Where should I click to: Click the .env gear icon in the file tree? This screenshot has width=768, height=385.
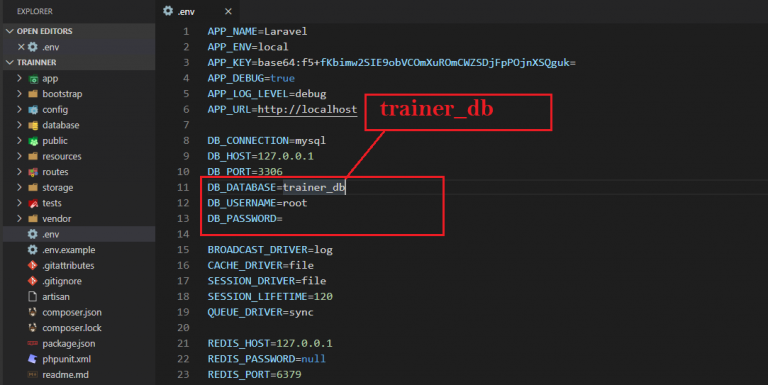[x=32, y=234]
